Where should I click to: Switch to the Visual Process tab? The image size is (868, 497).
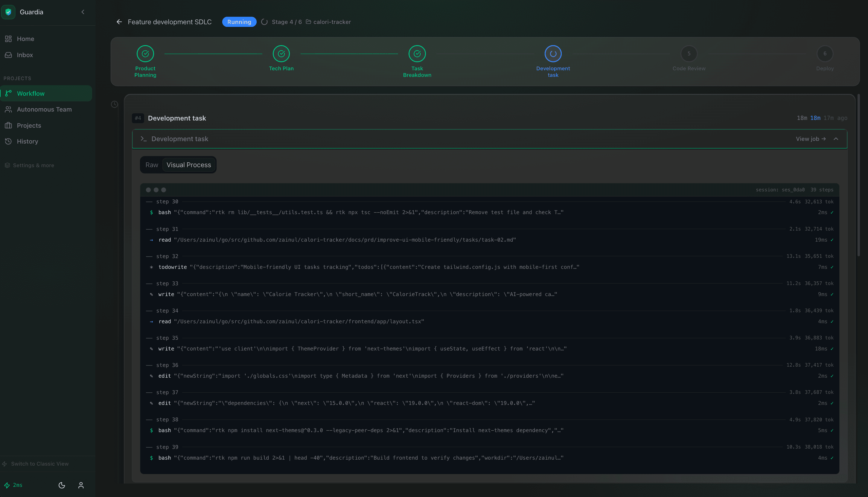click(189, 165)
